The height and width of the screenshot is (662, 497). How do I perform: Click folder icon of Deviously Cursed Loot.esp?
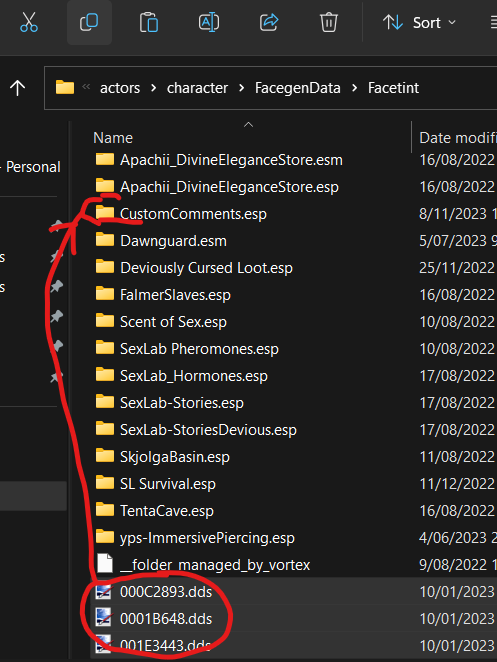105,267
